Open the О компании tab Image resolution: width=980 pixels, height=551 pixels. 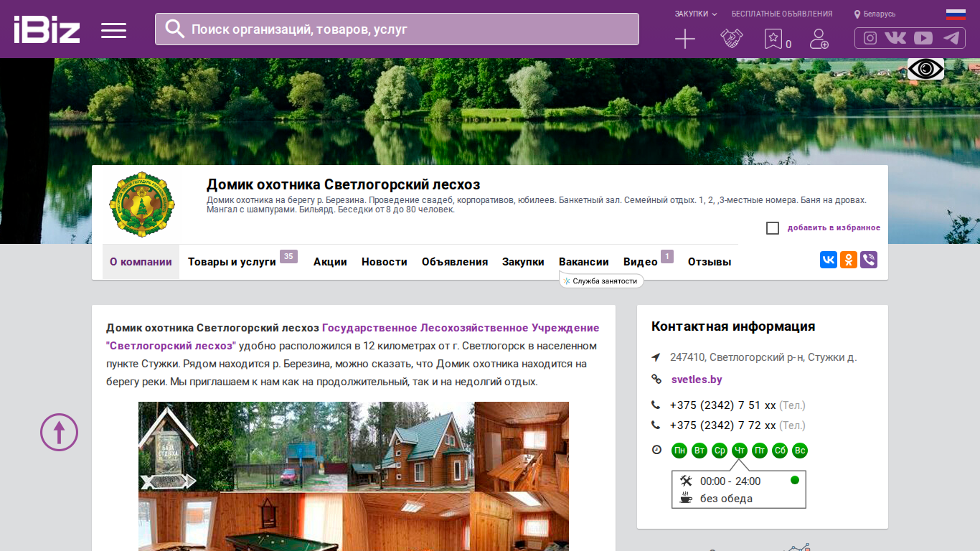[x=141, y=262]
